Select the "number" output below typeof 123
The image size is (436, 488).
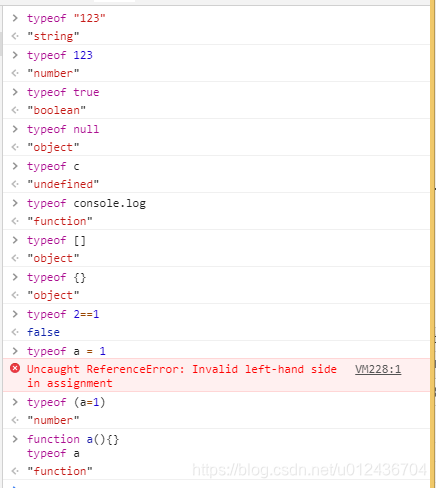tap(53, 73)
